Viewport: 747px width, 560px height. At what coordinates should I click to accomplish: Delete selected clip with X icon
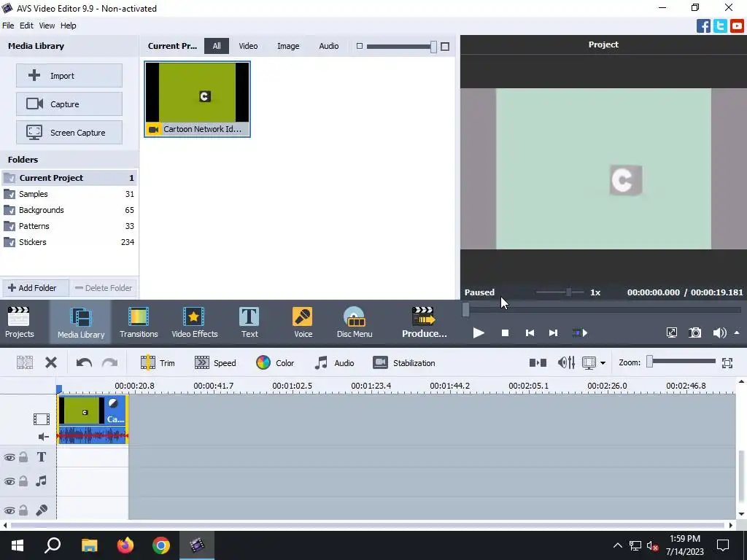point(51,363)
